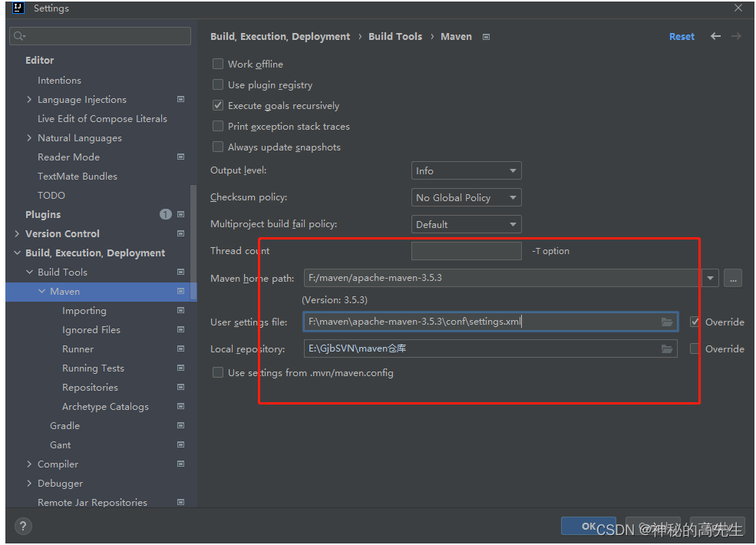
Task: Go back with the left arrow icon
Action: (715, 36)
